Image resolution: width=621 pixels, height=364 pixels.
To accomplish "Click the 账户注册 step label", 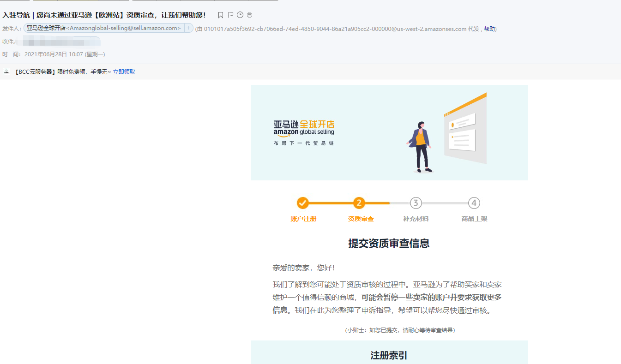I will click(x=303, y=219).
